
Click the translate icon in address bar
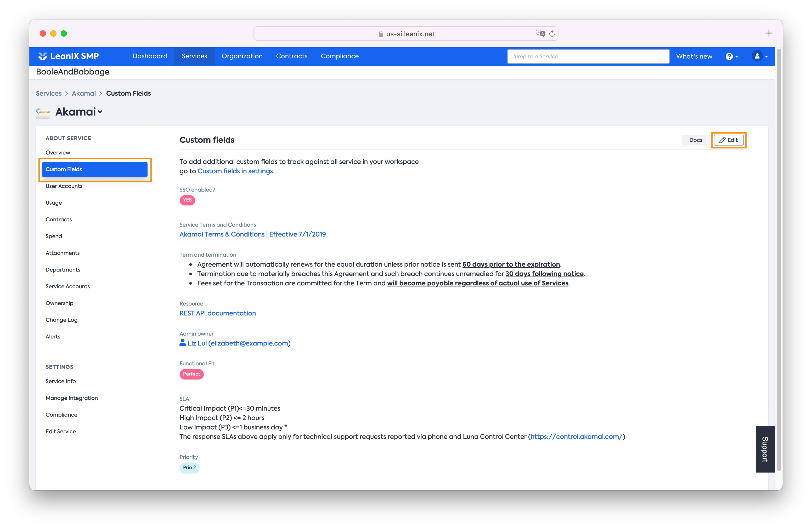540,33
